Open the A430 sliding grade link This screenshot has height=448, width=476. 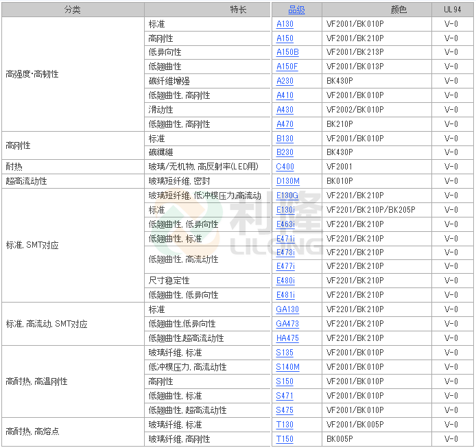(x=285, y=110)
